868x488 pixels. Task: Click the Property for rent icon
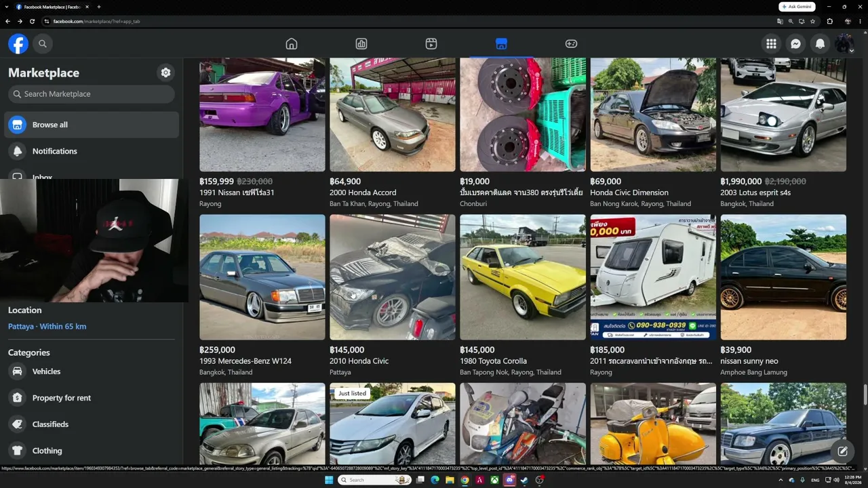click(x=18, y=398)
